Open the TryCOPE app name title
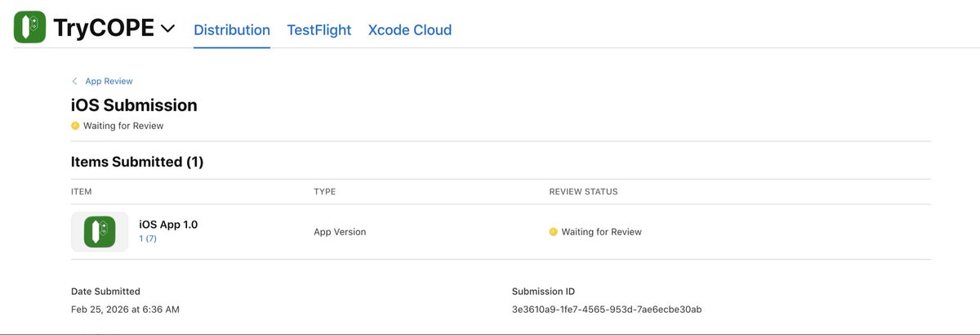Screen dimensions: 980x335 point(104,28)
